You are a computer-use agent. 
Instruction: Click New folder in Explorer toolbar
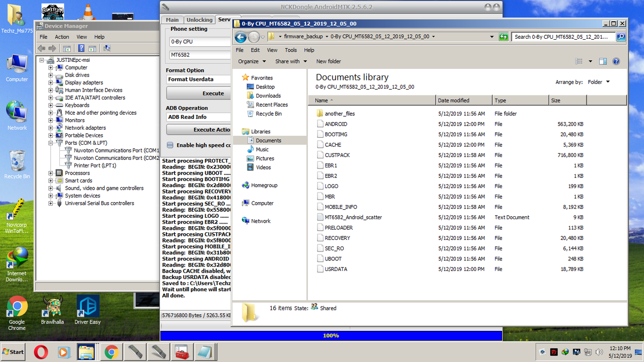(329, 61)
